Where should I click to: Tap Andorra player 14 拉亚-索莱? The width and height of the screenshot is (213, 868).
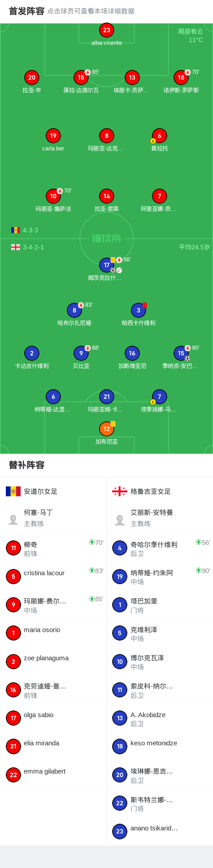coord(107,196)
